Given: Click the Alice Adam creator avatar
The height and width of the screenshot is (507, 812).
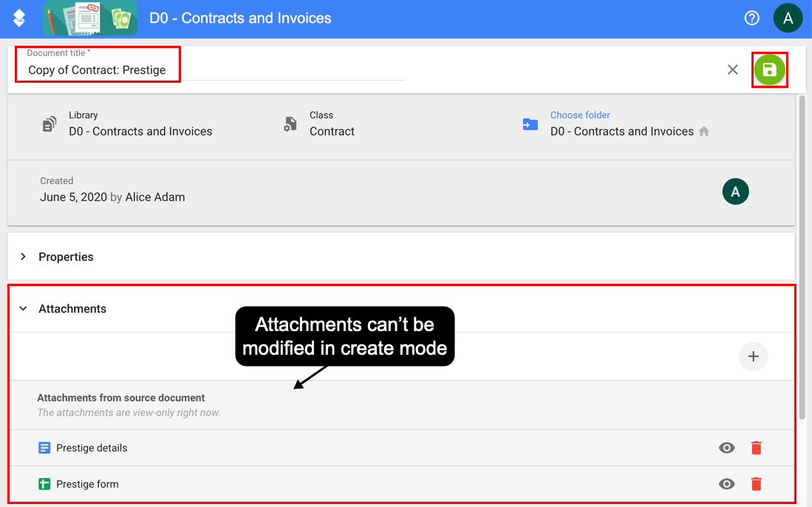Looking at the screenshot, I should click(x=735, y=192).
